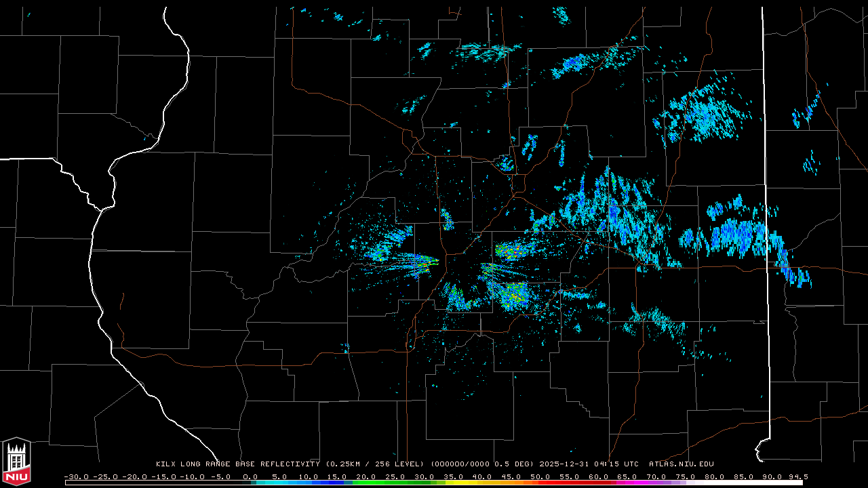Click the 50.0 dBZ red color on scale
The width and height of the screenshot is (868, 488).
point(540,483)
